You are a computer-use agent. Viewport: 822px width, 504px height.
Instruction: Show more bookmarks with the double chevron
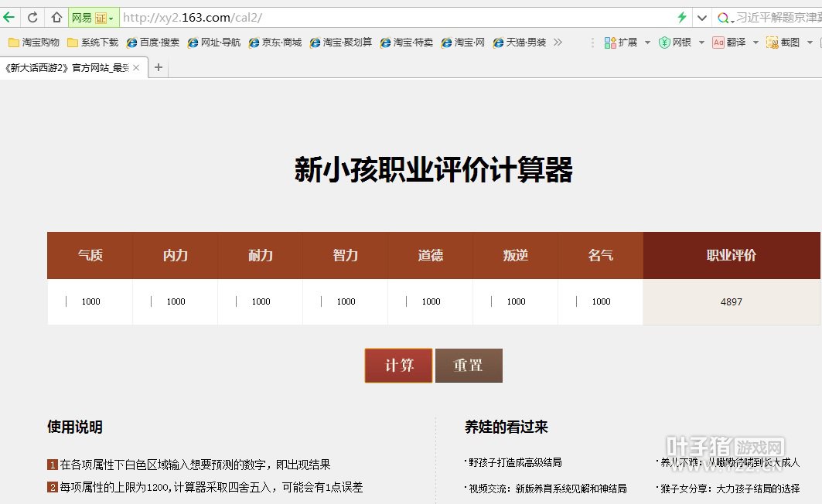(x=558, y=43)
